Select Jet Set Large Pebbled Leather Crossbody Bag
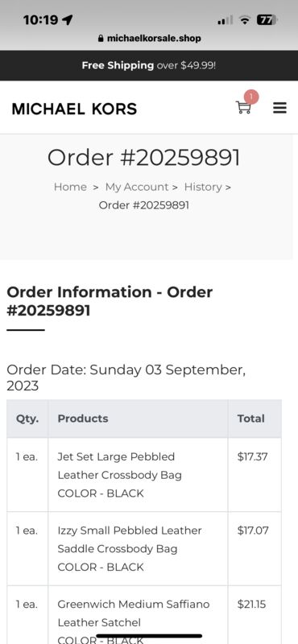 [120, 466]
